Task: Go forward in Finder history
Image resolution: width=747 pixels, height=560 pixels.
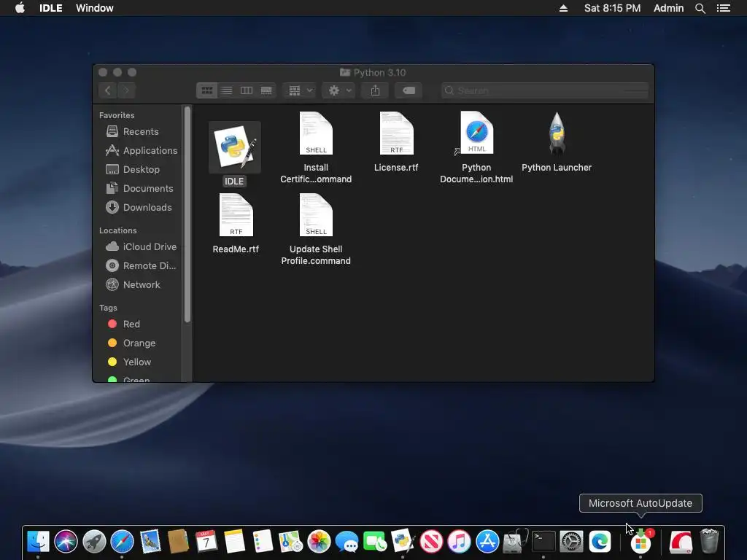Action: (x=127, y=90)
